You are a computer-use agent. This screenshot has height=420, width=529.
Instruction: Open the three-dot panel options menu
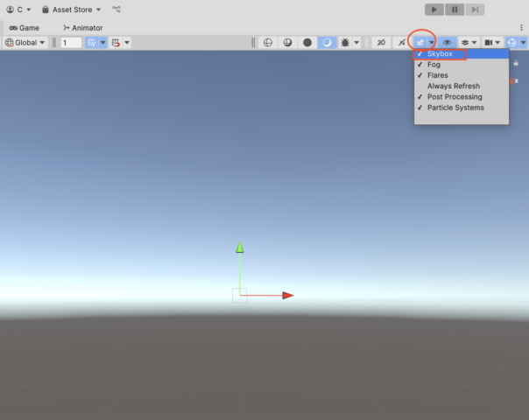[521, 28]
